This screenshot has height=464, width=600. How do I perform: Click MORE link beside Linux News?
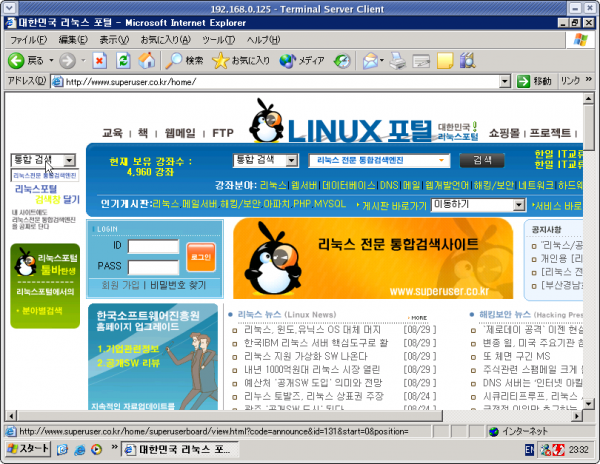(419, 317)
